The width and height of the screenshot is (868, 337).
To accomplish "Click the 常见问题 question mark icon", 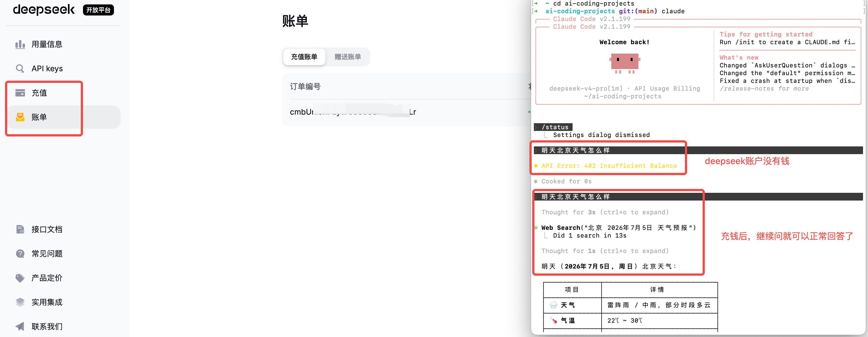I will (20, 254).
